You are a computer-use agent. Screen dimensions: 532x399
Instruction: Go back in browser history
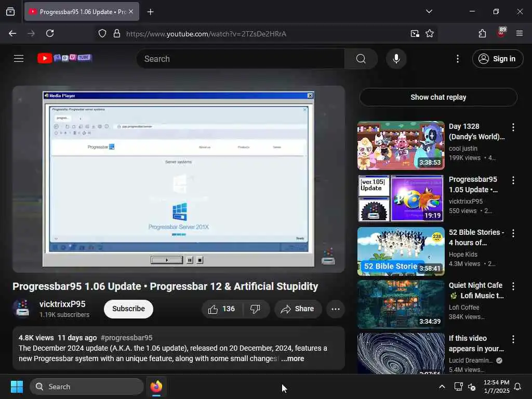point(12,33)
